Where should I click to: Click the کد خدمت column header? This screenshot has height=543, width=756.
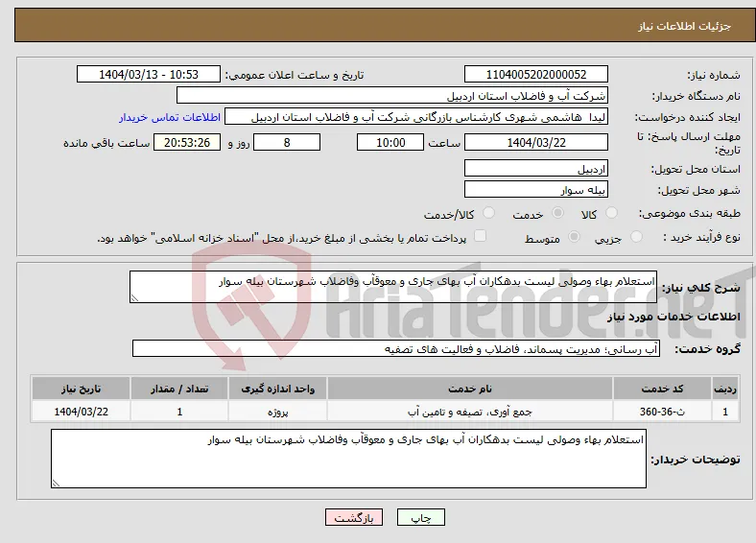(663, 389)
